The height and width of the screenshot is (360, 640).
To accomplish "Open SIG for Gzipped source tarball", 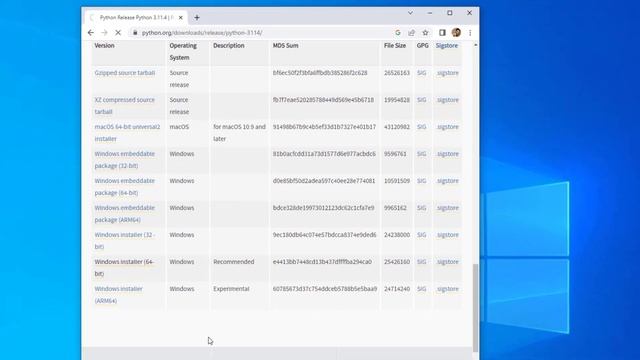I will (422, 73).
